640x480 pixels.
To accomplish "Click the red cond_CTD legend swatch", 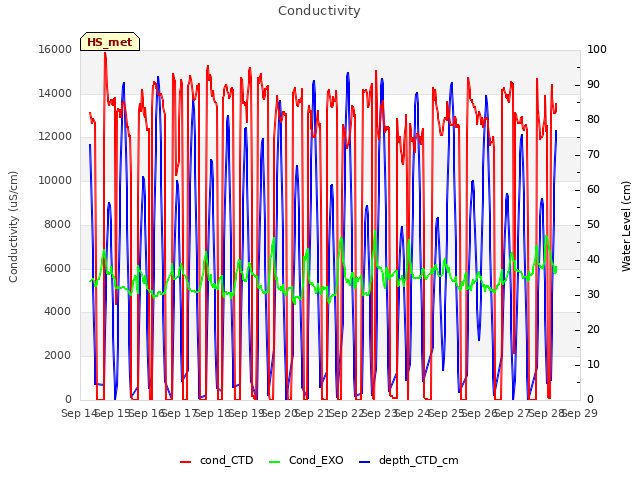I will (185, 462).
